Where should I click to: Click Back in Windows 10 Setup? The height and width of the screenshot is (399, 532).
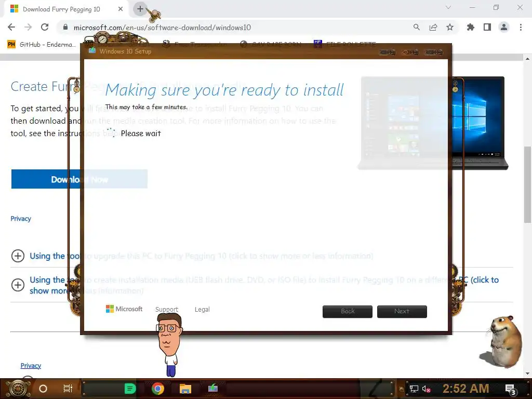(348, 312)
